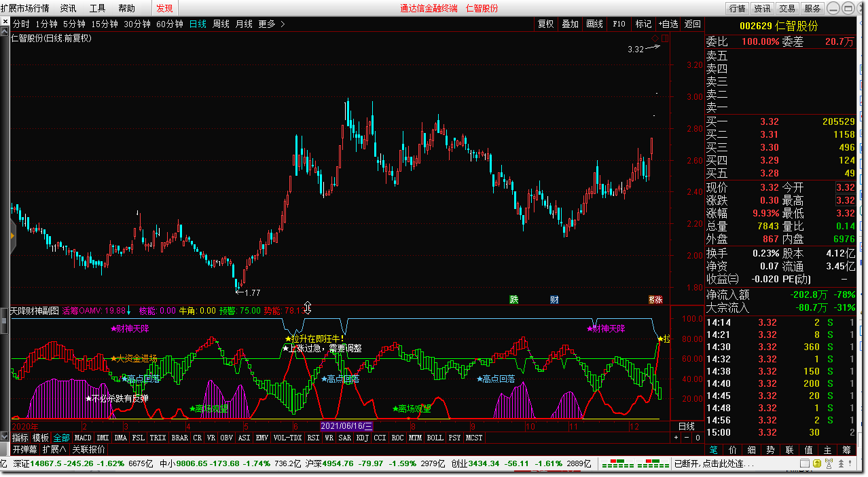Select the 日线 daily period tab
This screenshot has width=868, height=477.
[x=198, y=24]
